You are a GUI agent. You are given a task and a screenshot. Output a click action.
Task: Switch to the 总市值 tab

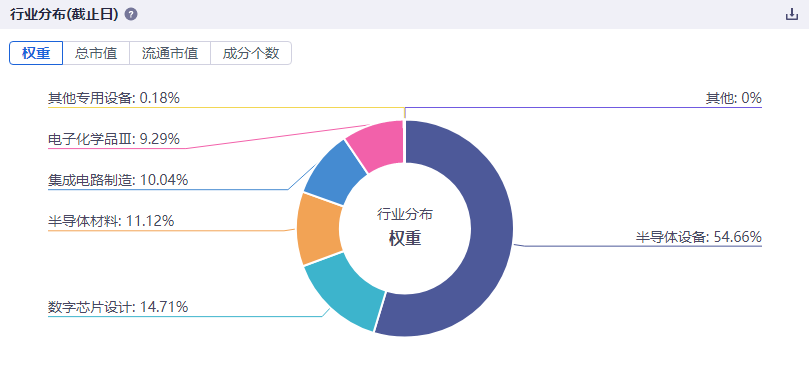point(96,53)
